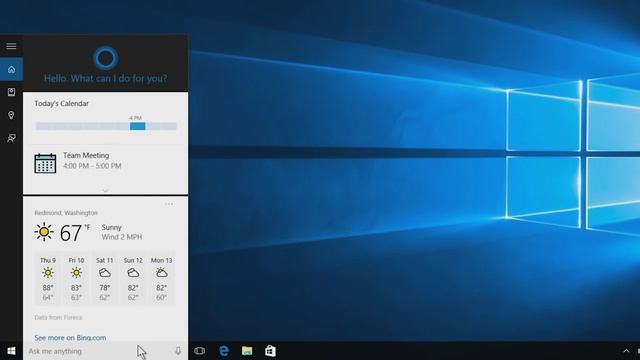Open See more on Bing.com link
Image resolution: width=640 pixels, height=360 pixels.
tap(70, 338)
